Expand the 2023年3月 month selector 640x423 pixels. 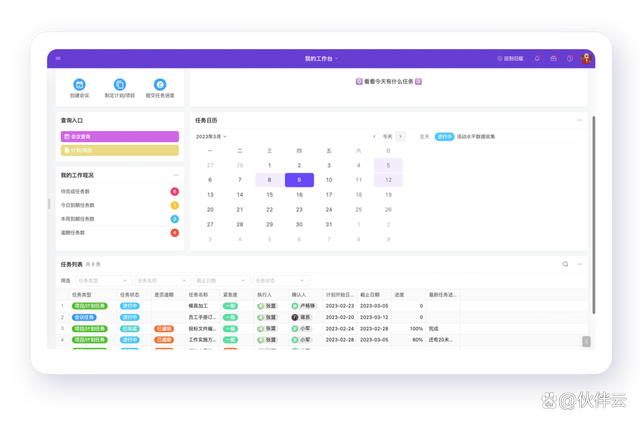click(211, 136)
